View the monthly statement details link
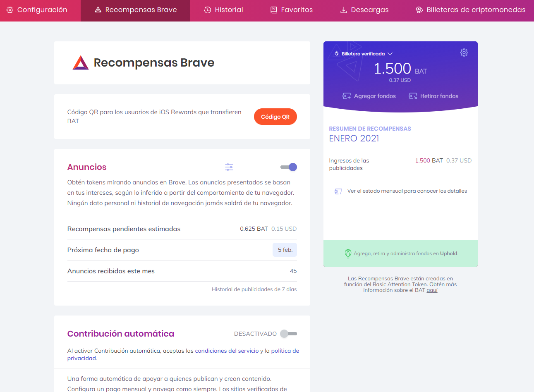 [x=407, y=191]
